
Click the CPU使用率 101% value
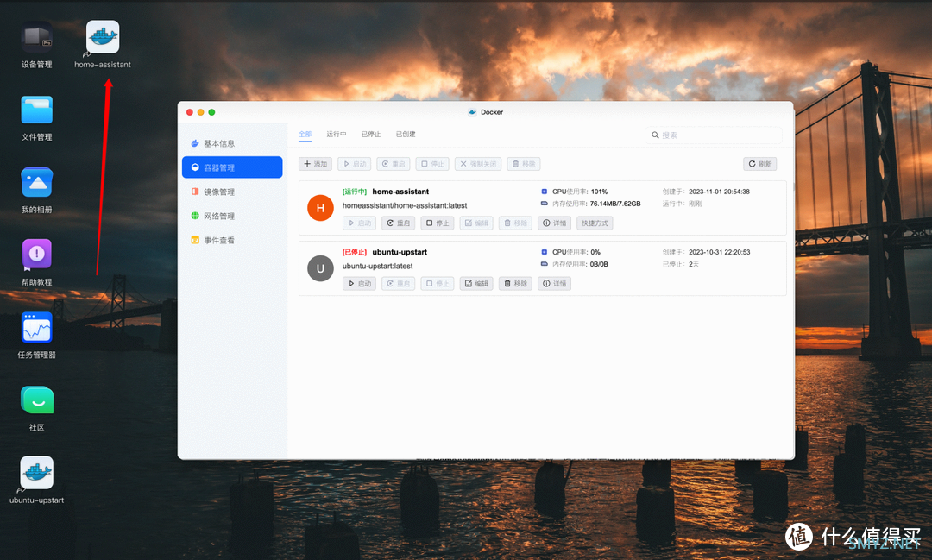(599, 192)
